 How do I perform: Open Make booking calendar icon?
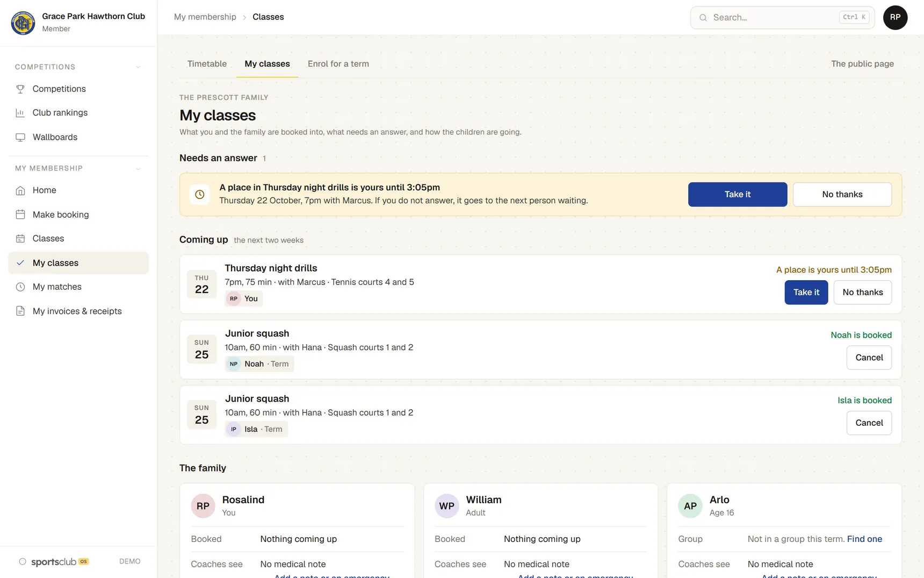pos(20,215)
